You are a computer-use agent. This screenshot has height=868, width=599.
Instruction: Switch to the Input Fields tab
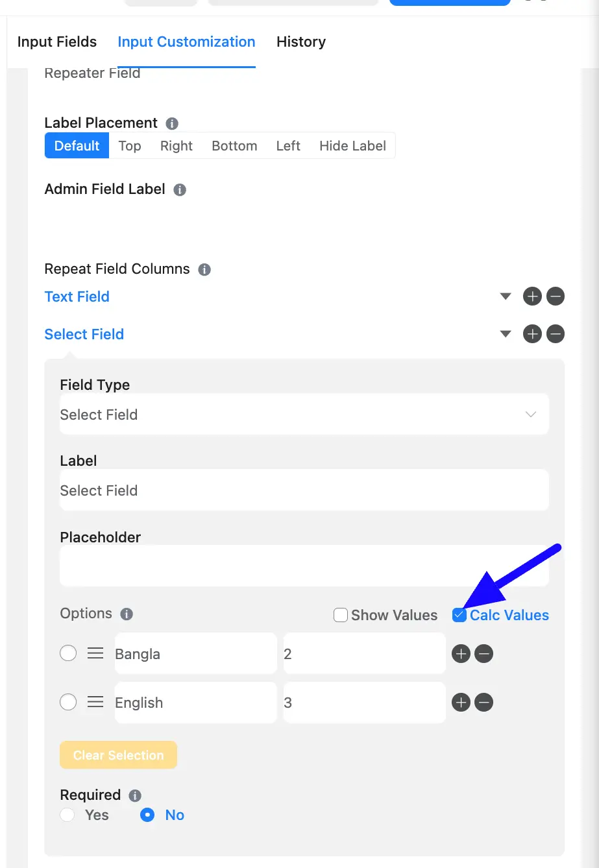point(57,42)
